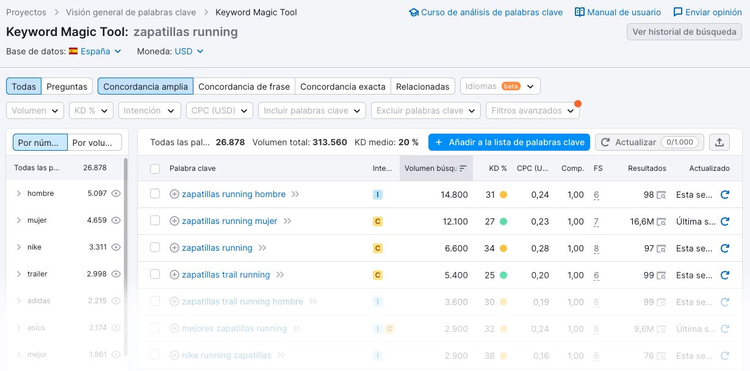750x371 pixels.
Task: Check the plain zapatillas running row
Action: click(154, 247)
